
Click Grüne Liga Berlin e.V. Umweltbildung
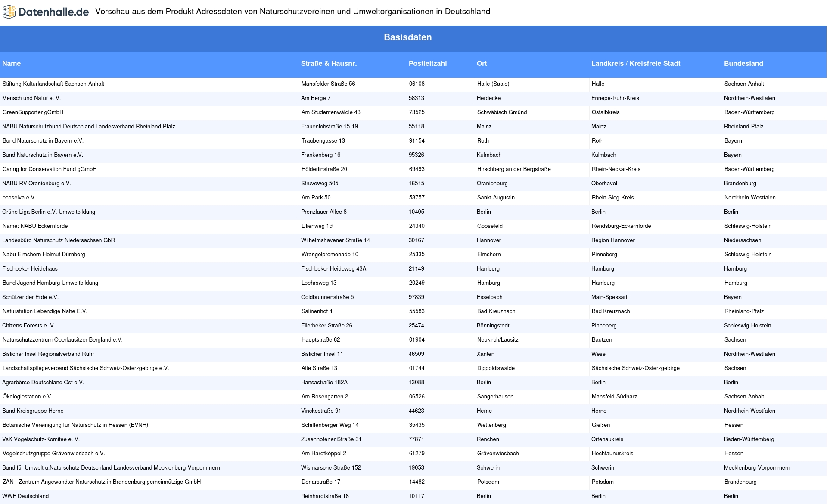point(49,212)
